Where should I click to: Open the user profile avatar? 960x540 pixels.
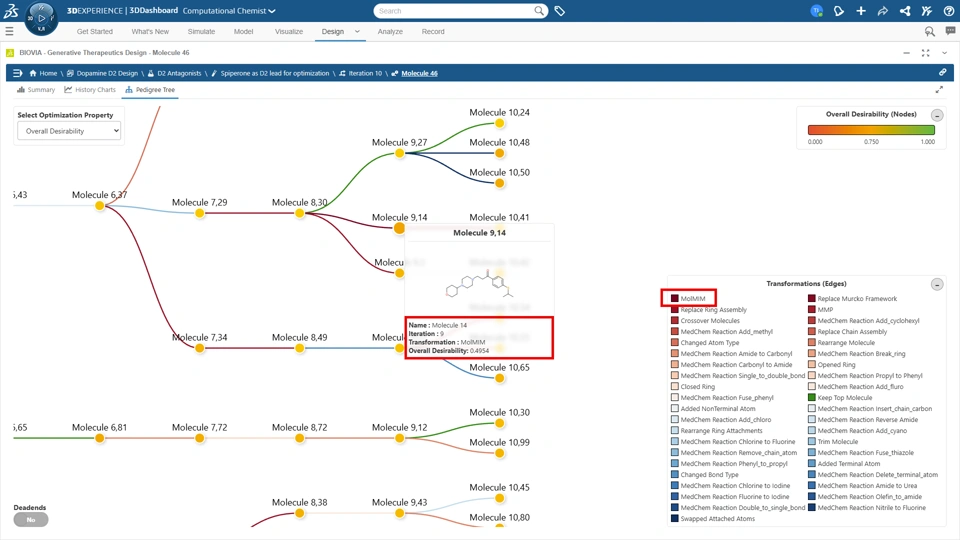(x=816, y=11)
